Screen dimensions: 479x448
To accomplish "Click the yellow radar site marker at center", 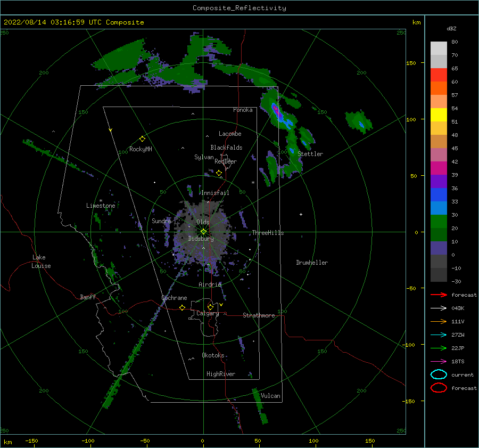I will [203, 232].
